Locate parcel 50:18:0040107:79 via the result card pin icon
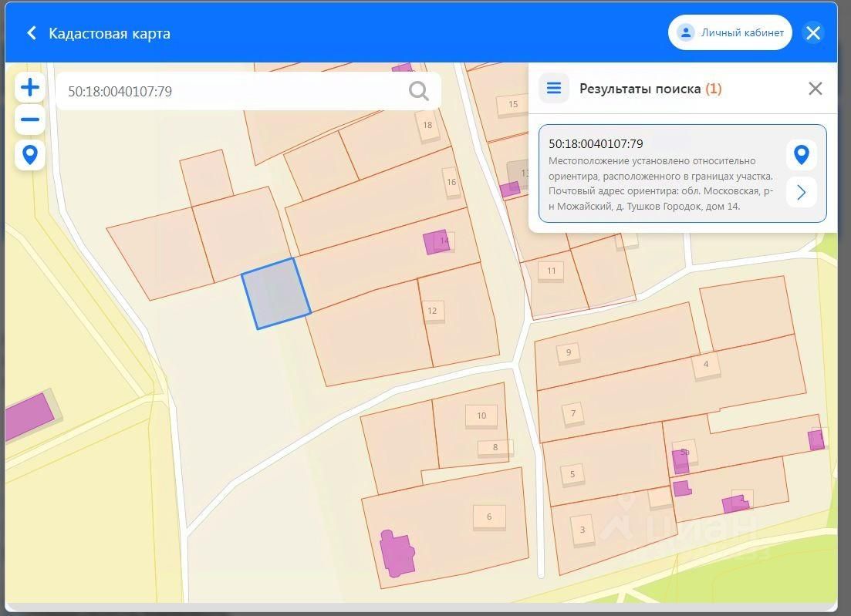 pos(802,154)
